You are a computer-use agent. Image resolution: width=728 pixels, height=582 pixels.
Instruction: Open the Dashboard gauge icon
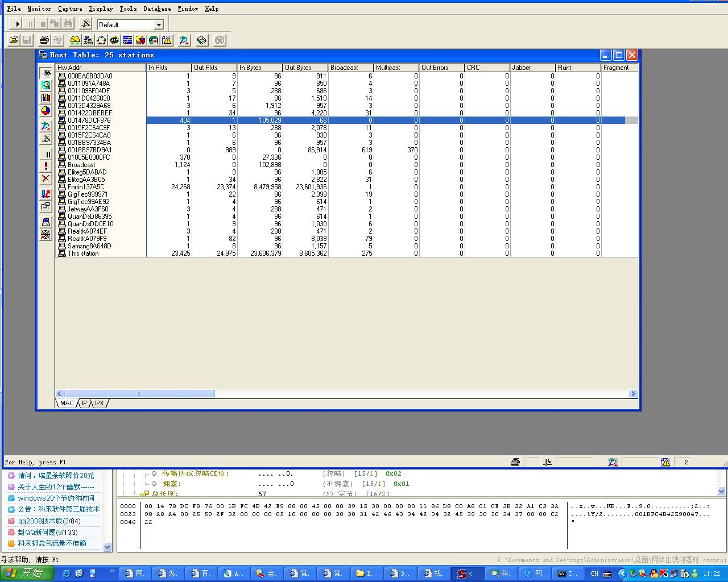click(x=75, y=40)
